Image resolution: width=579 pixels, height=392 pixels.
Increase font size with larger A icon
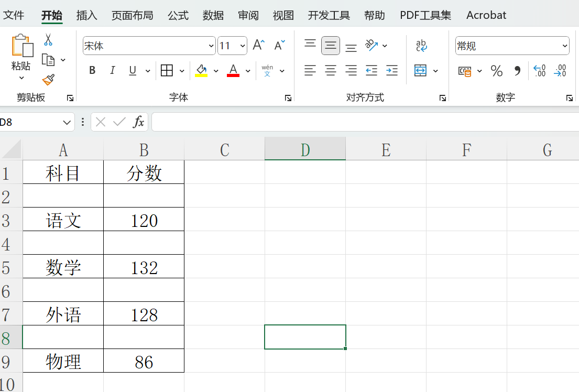(x=259, y=46)
